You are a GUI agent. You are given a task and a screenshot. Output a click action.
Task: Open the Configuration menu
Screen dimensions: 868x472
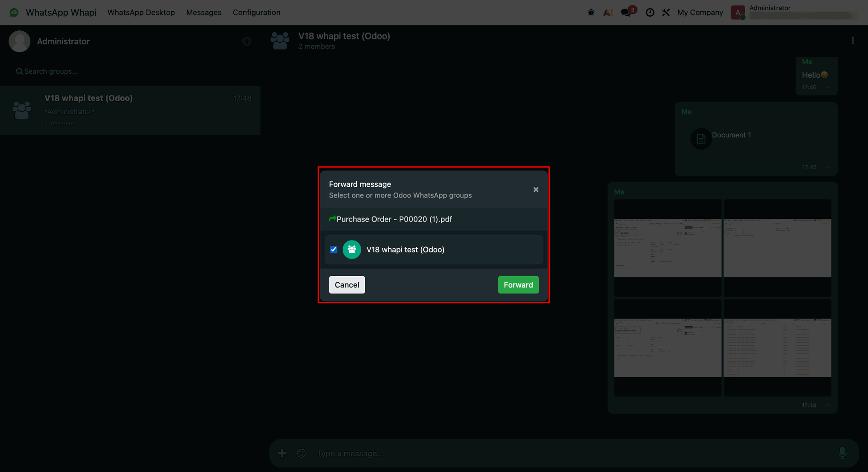(256, 12)
